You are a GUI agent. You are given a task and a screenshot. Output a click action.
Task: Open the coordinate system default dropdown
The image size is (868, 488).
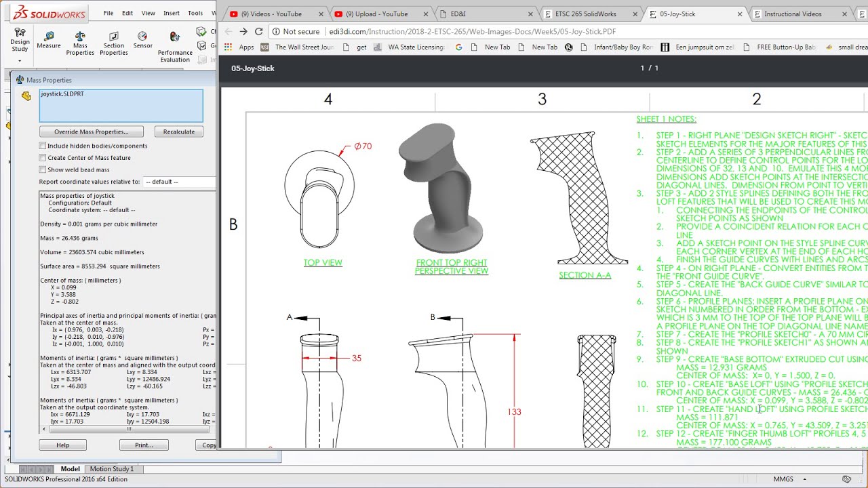coord(179,182)
